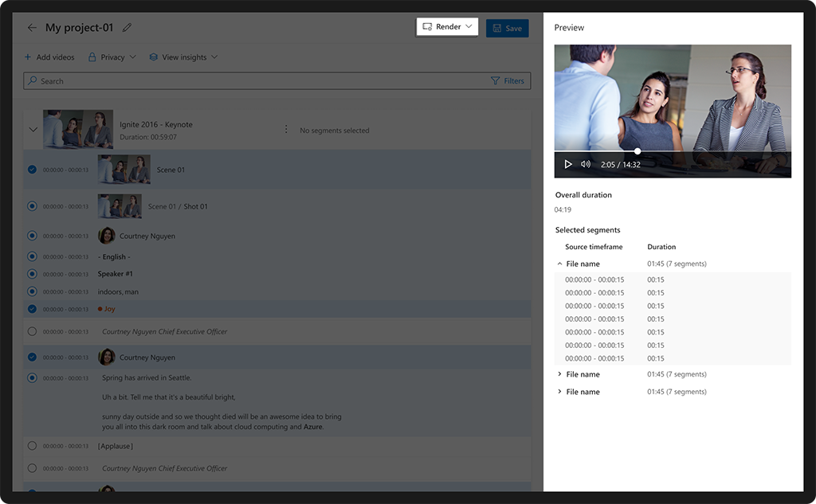816x504 pixels.
Task: Click the search magnifier icon
Action: pyautogui.click(x=33, y=80)
